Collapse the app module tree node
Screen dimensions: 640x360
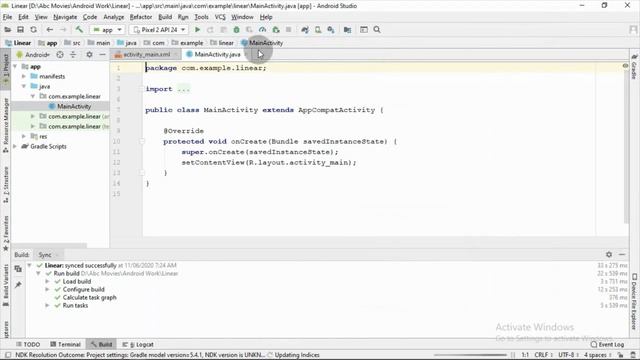(15, 66)
